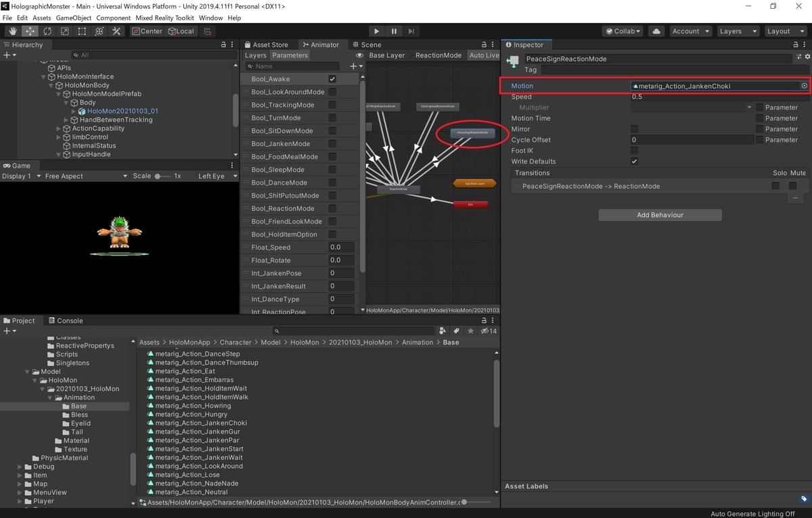The image size is (812, 518).
Task: Click the asset labels tag icon
Action: tap(804, 499)
